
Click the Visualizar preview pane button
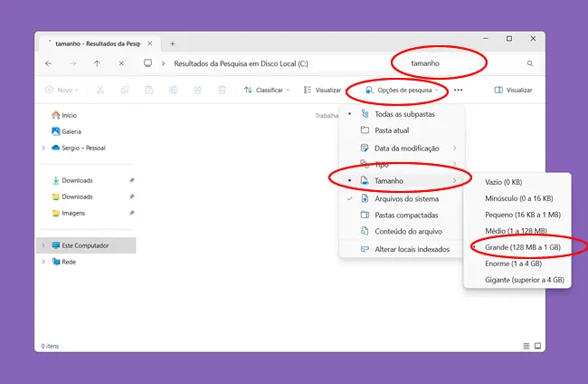513,90
